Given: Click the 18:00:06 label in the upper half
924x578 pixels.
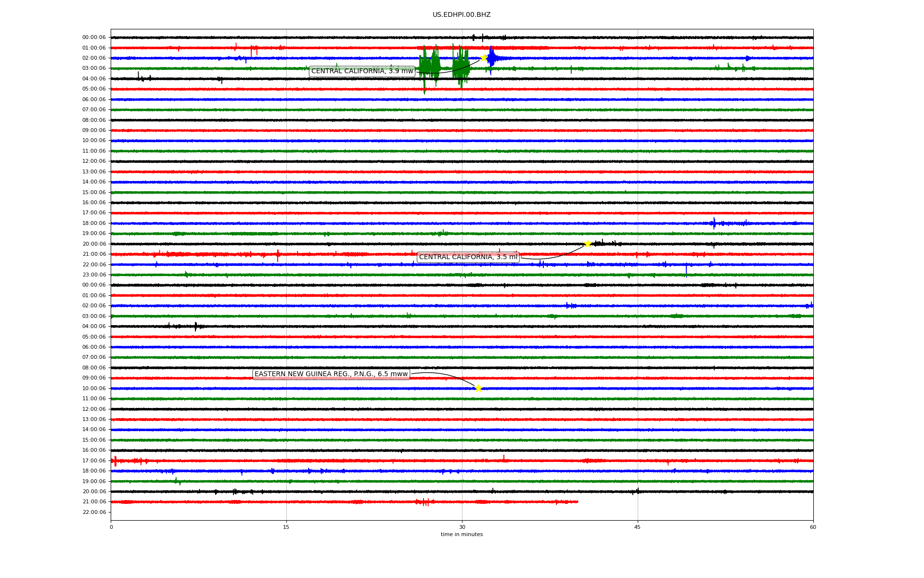Looking at the screenshot, I should [94, 223].
